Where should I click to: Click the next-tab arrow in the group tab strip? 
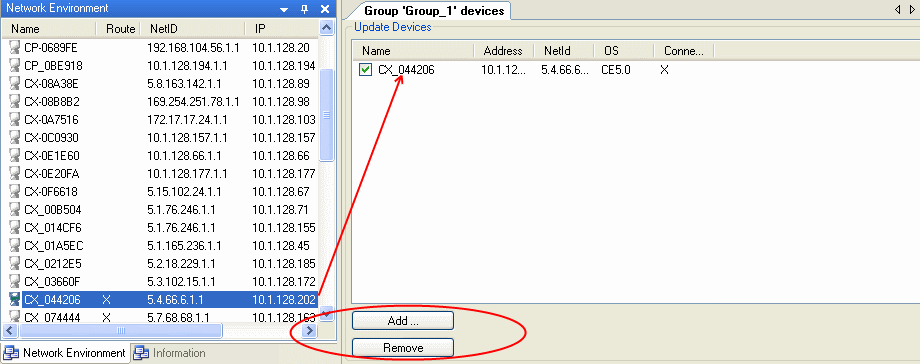pos(912,10)
